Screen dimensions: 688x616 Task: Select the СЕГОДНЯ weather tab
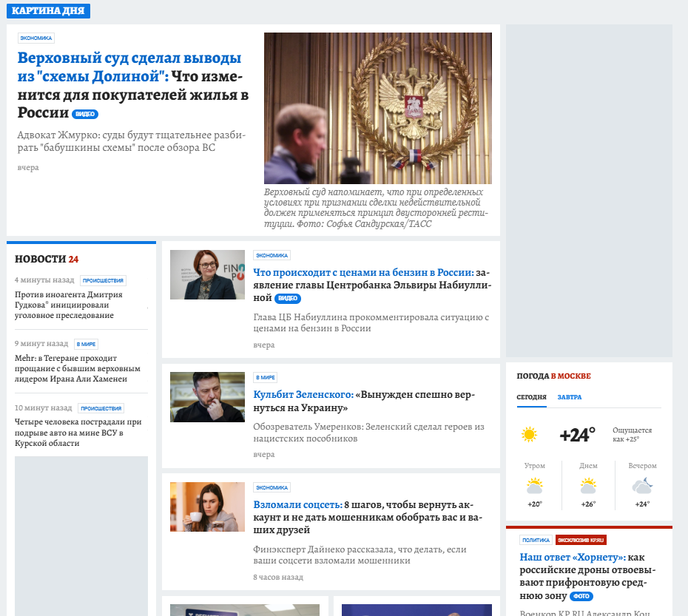coord(531,397)
